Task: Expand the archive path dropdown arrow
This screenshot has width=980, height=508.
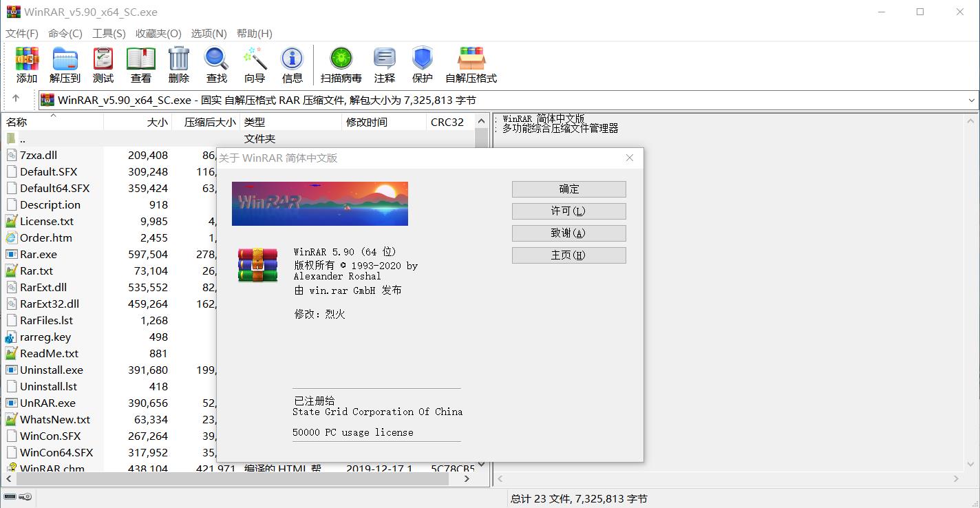Action: tap(971, 100)
